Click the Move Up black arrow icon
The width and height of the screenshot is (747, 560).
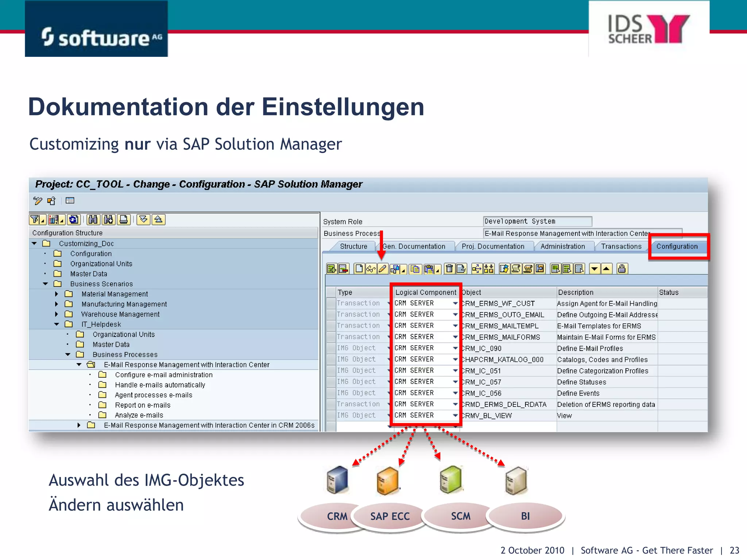pyautogui.click(x=606, y=269)
